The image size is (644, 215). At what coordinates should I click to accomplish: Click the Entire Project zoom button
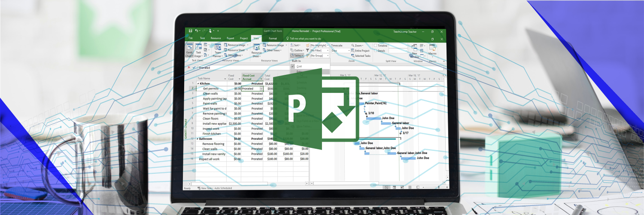click(360, 50)
